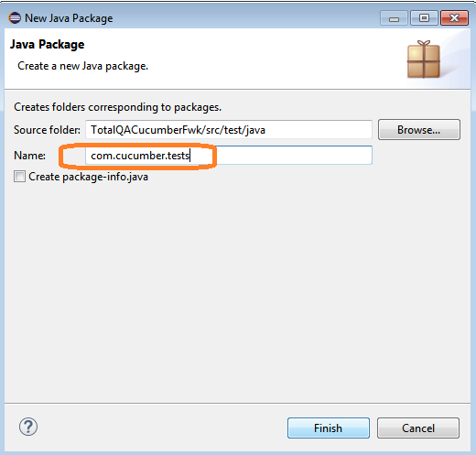Close the dialog with the red X

click(x=454, y=18)
